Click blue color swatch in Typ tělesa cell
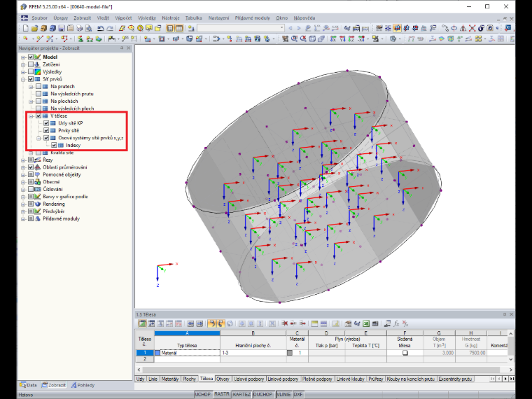 tap(157, 353)
